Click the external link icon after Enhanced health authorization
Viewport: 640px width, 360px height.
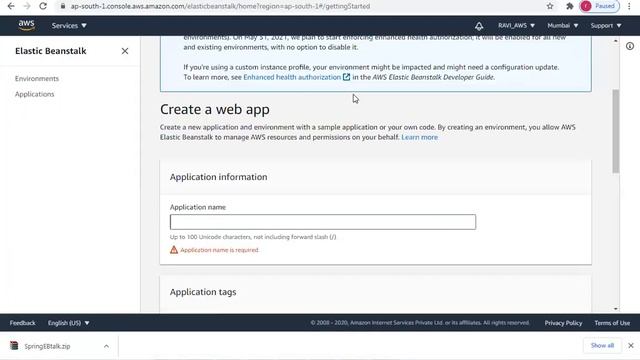[x=346, y=77]
